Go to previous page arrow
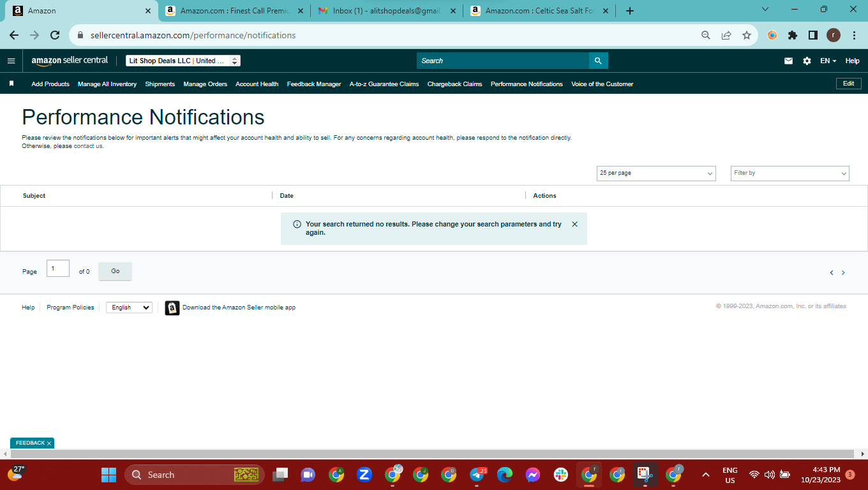868x490 pixels. (x=832, y=272)
